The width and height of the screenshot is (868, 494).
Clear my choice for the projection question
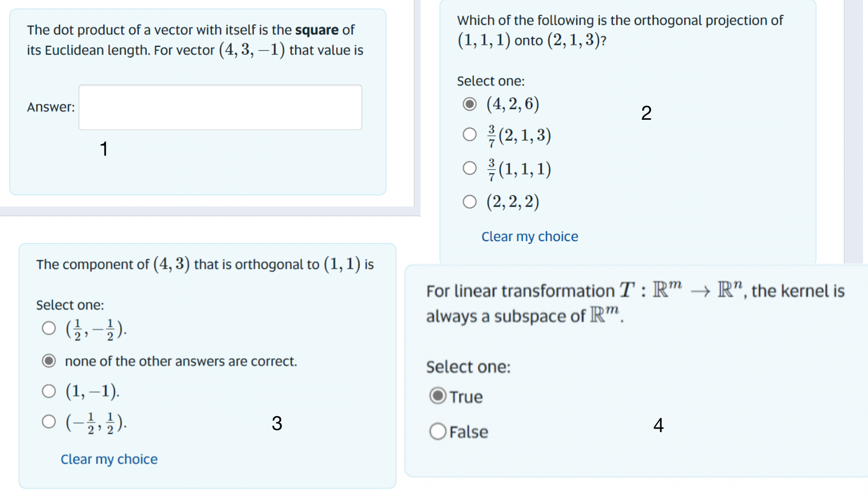point(529,236)
